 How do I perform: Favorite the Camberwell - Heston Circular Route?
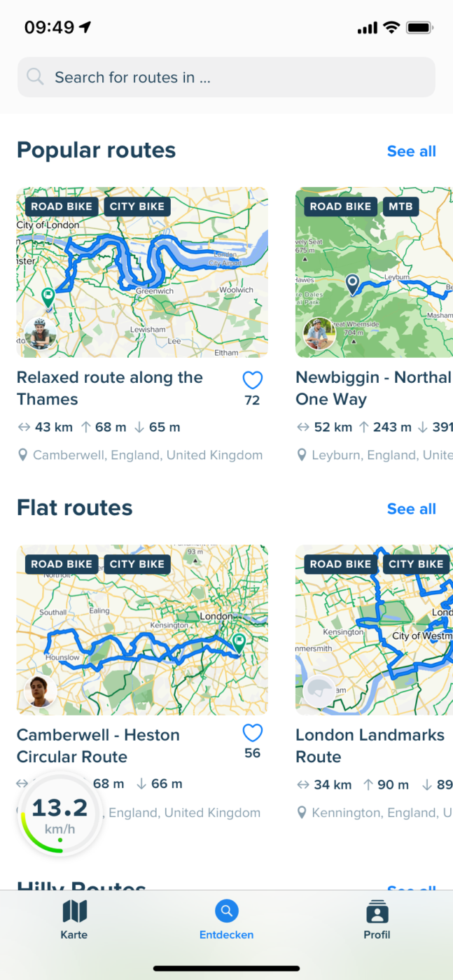(x=252, y=733)
